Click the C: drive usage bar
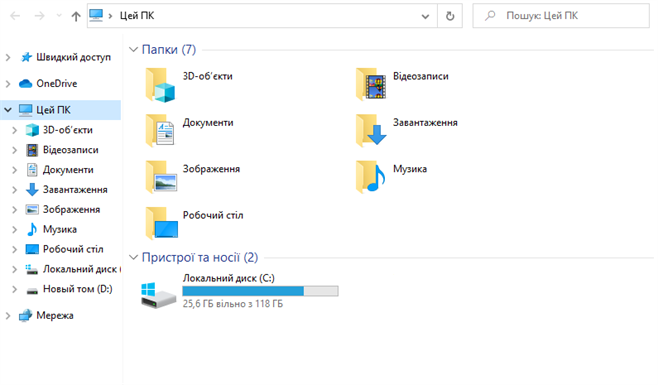 tap(260, 291)
